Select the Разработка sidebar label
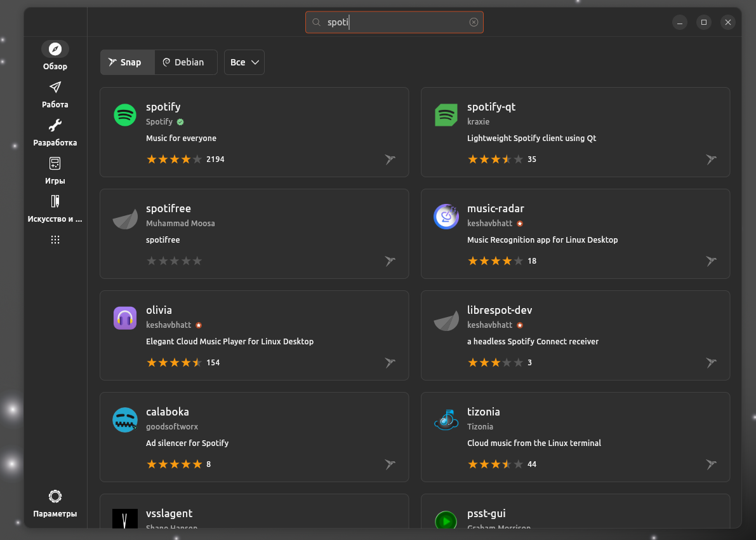This screenshot has height=540, width=756. coord(55,143)
